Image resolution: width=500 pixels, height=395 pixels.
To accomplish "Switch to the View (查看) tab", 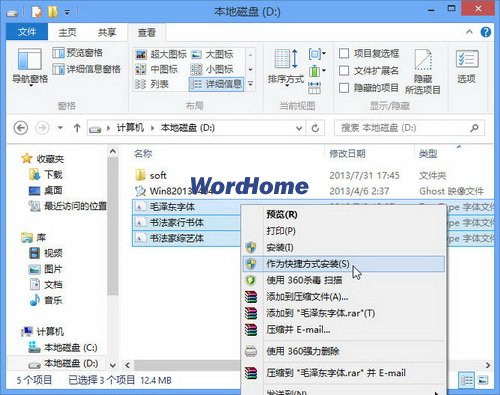I will pos(147,32).
